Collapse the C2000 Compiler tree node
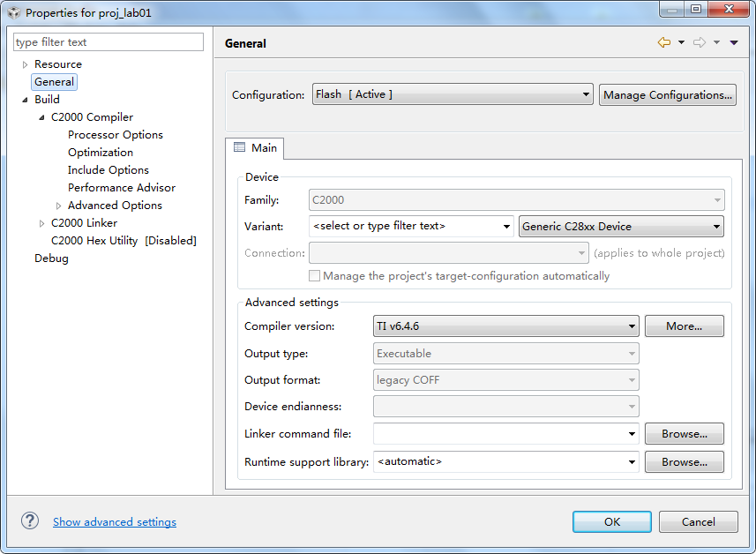 pos(41,117)
